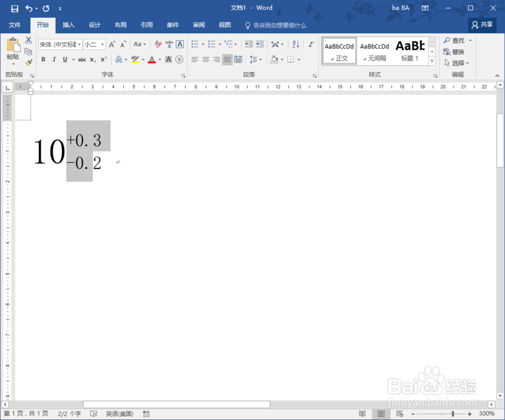Expand the styles gallery
The height and width of the screenshot is (420, 505).
432,61
